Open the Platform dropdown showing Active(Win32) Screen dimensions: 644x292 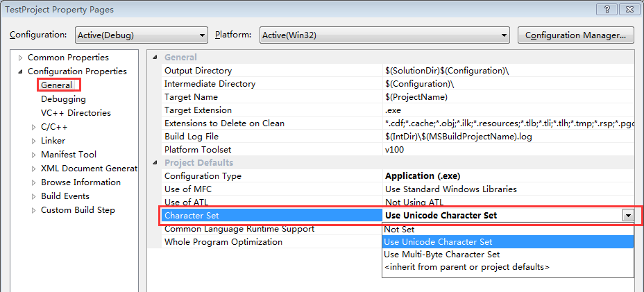(x=384, y=35)
